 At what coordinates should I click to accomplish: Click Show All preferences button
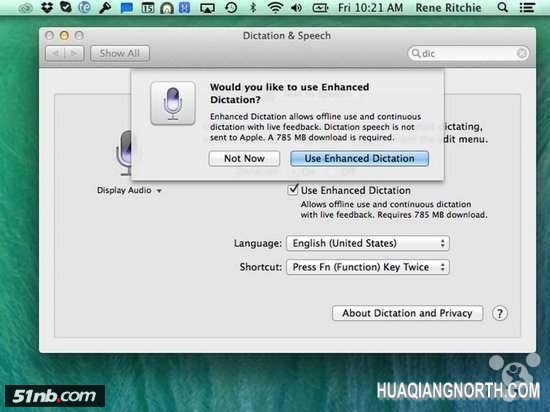120,53
